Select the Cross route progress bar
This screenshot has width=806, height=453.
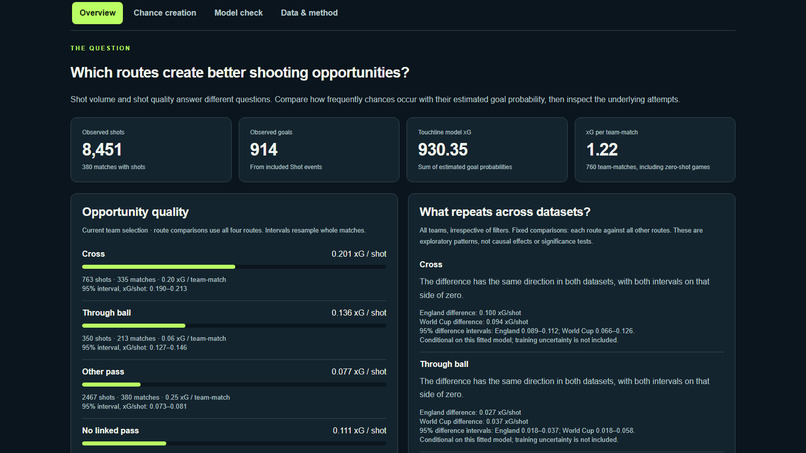click(234, 267)
